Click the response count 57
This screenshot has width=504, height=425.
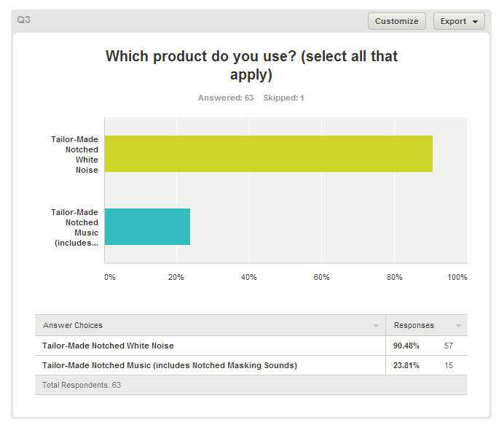(449, 346)
